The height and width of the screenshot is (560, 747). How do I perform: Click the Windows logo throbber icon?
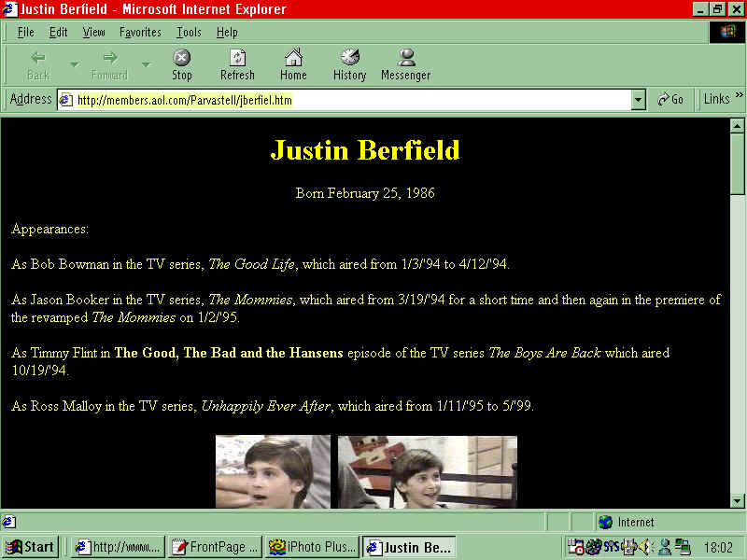(727, 33)
